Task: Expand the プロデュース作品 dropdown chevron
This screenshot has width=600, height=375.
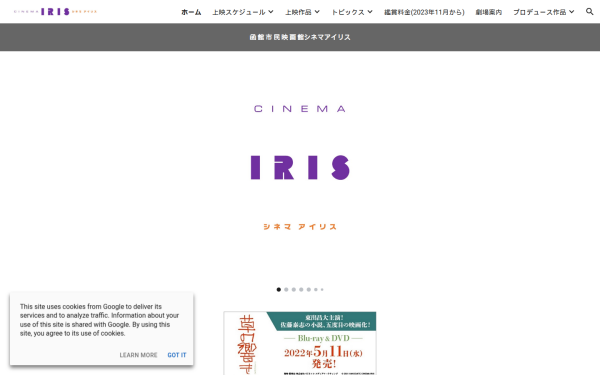Action: (x=571, y=12)
